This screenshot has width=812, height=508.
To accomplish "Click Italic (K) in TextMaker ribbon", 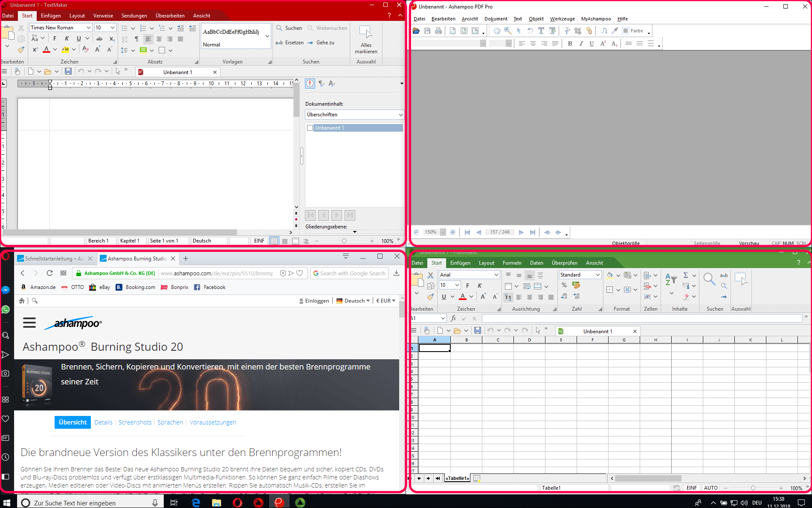I will [x=67, y=38].
